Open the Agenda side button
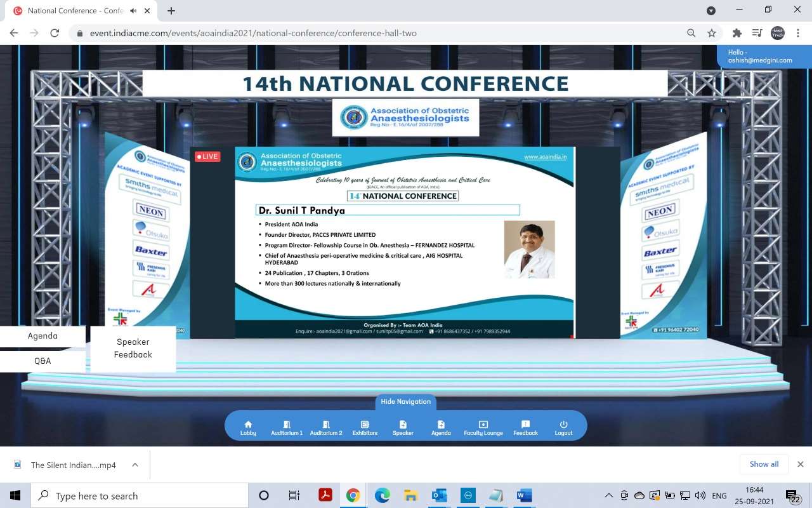This screenshot has width=812, height=508. 43,336
